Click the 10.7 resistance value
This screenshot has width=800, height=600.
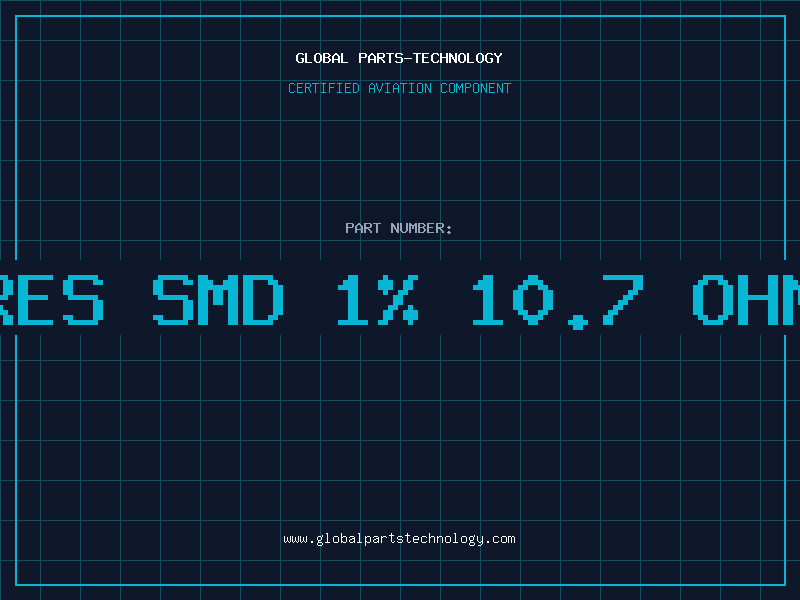point(558,301)
